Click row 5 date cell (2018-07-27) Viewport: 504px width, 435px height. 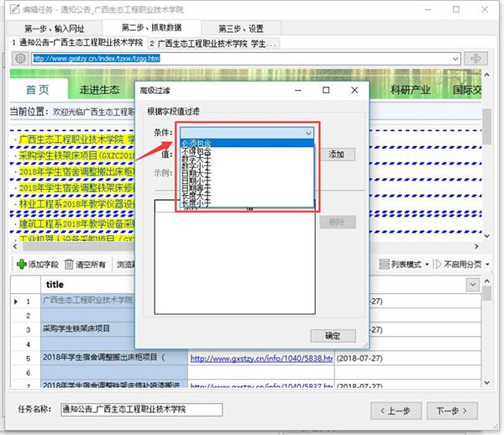tap(407, 359)
